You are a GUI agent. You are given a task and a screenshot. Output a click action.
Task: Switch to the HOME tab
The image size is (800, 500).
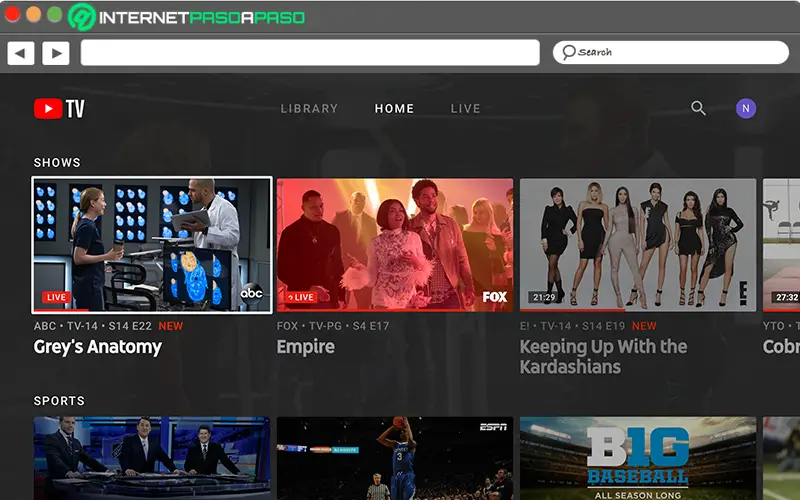(x=394, y=109)
